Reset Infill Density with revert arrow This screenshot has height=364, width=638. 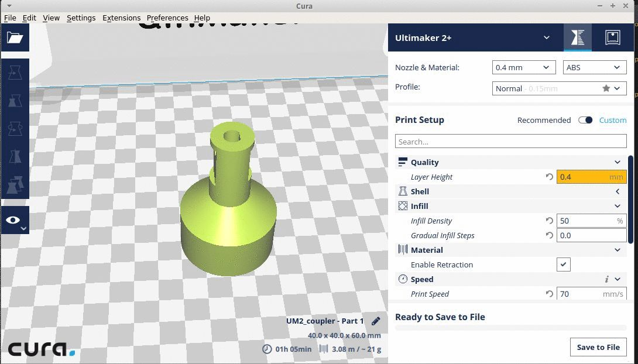point(549,221)
